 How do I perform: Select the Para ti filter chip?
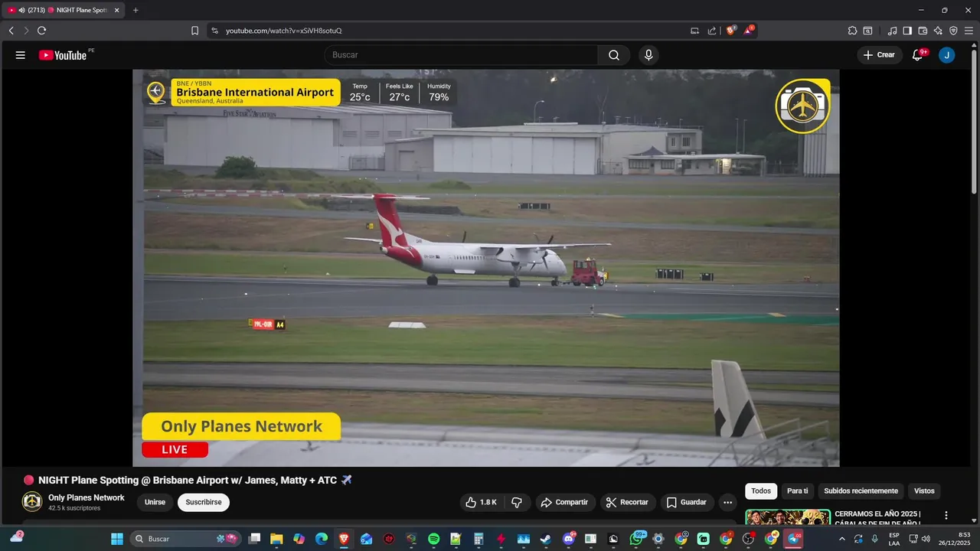(798, 491)
